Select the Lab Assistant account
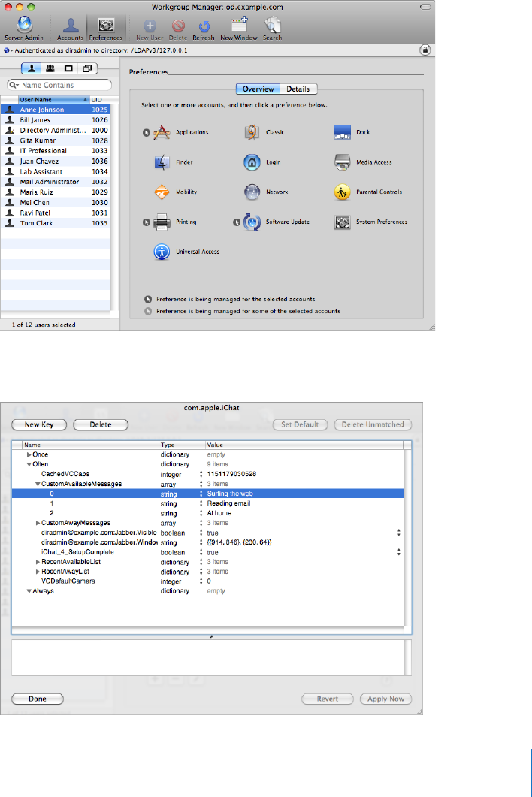 point(56,172)
